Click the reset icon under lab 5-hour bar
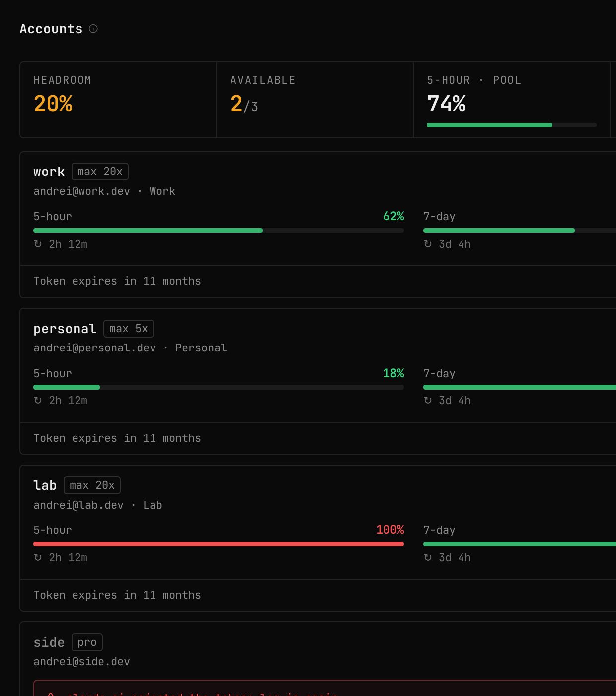The width and height of the screenshot is (616, 696). 38,557
